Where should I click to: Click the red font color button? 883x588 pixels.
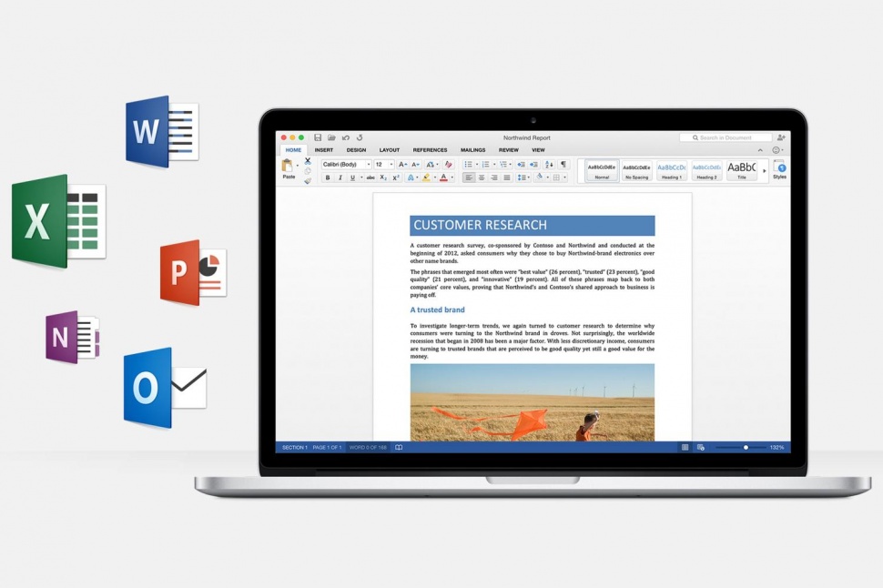click(443, 177)
